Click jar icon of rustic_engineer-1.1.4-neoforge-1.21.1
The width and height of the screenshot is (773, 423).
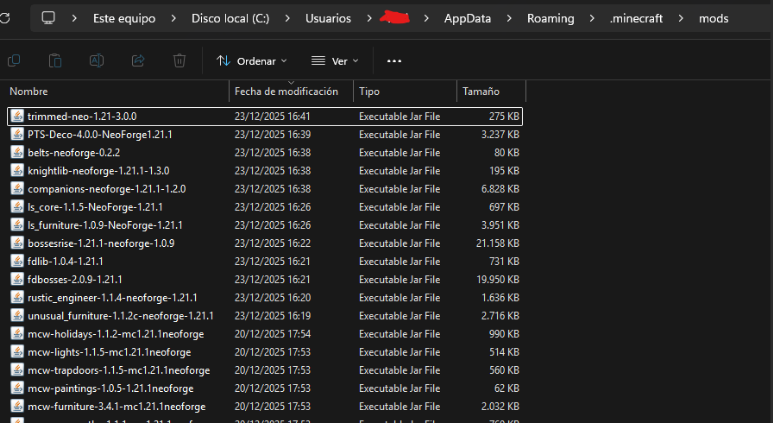click(x=17, y=298)
